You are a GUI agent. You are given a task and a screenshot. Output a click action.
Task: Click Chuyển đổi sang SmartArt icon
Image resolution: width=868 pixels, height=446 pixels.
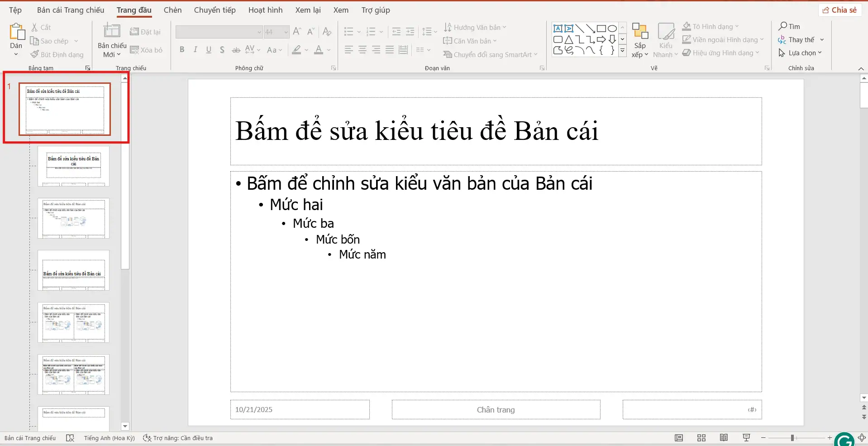coord(448,54)
